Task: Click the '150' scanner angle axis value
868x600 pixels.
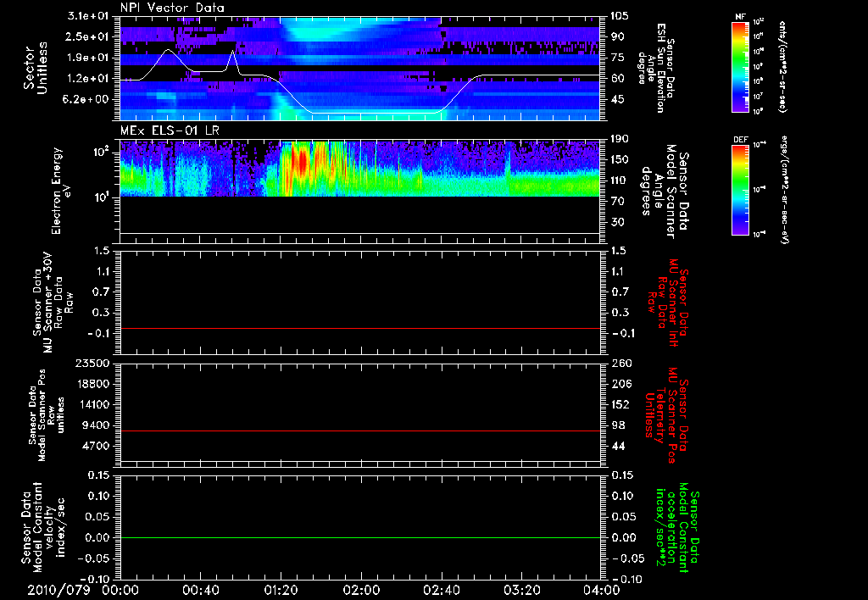Action: tap(620, 160)
